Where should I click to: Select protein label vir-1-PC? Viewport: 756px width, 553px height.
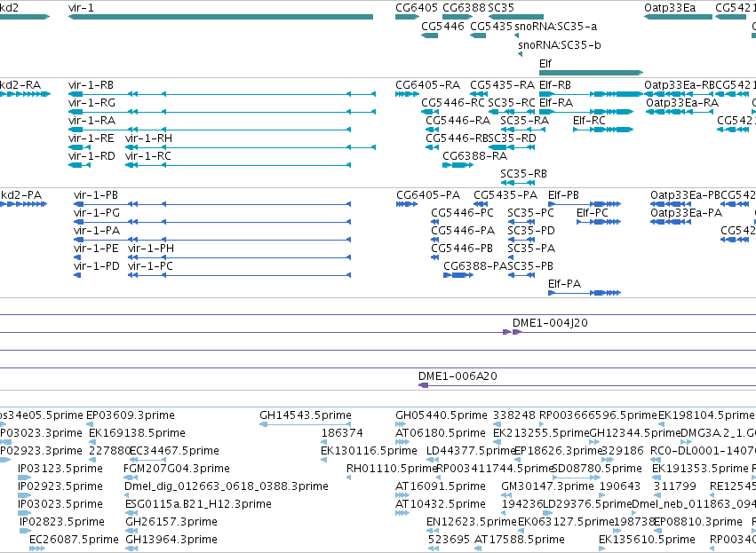(150, 266)
